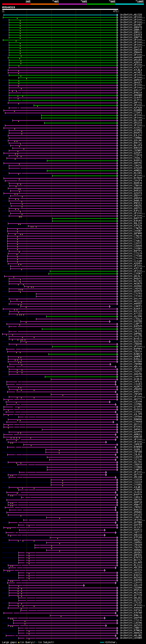This screenshot has height=644, width=146.
Task: Open hit UniRef100_Q8R4T8
Action: (x=131, y=27)
